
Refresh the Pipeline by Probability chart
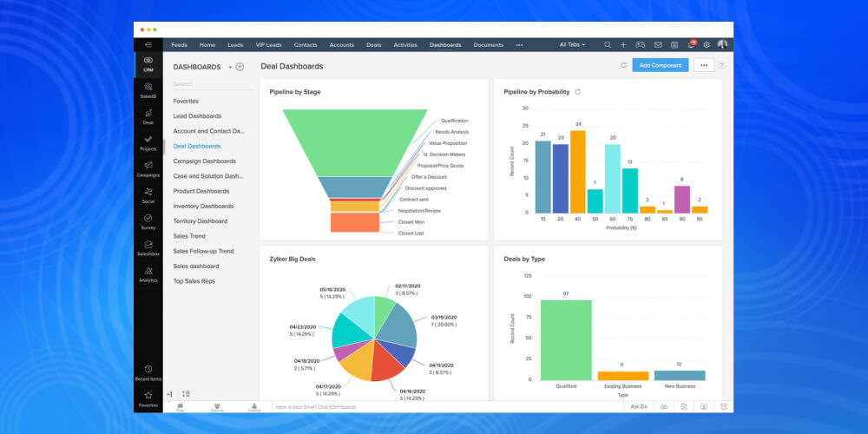pos(578,91)
